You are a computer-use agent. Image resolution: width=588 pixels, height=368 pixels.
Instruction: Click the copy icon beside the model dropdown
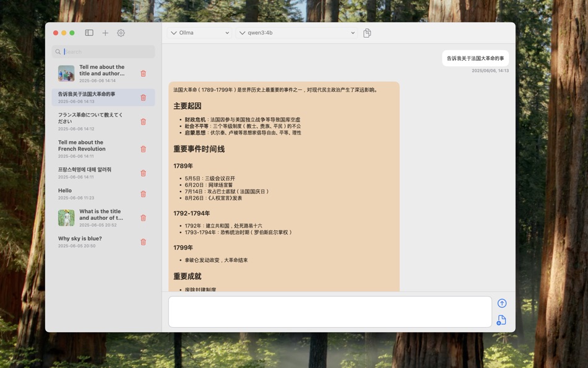pos(366,33)
